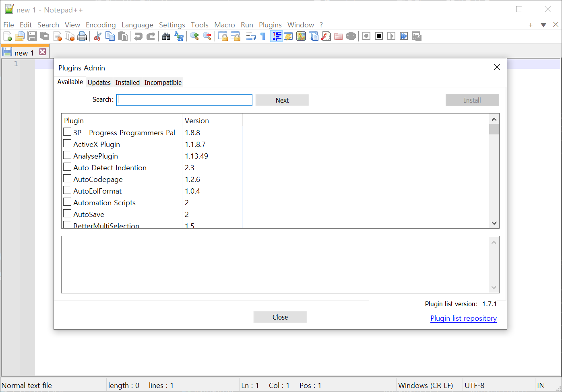Close the new 1 tab via red X
Screen dimensions: 562x392
[x=42, y=52]
